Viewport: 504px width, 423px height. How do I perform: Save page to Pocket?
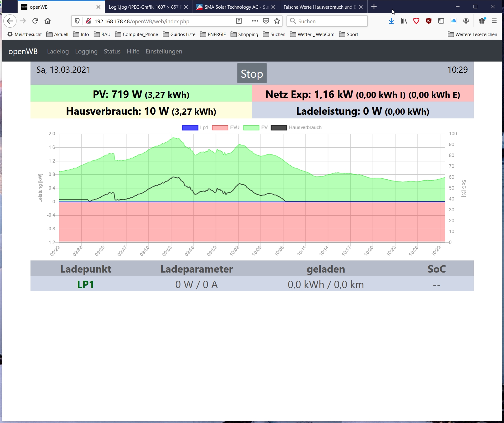tap(266, 21)
